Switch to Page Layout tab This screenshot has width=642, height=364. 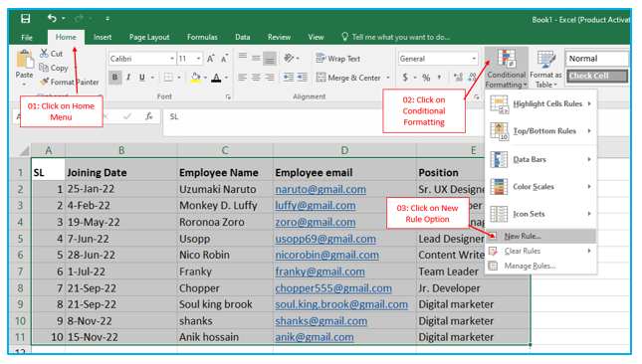(149, 37)
